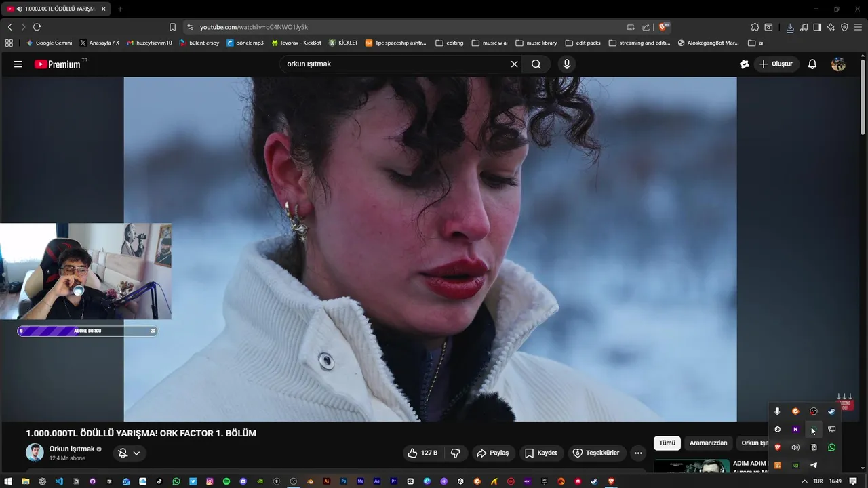
Task: Open the browser extensions puzzle icon
Action: [755, 27]
